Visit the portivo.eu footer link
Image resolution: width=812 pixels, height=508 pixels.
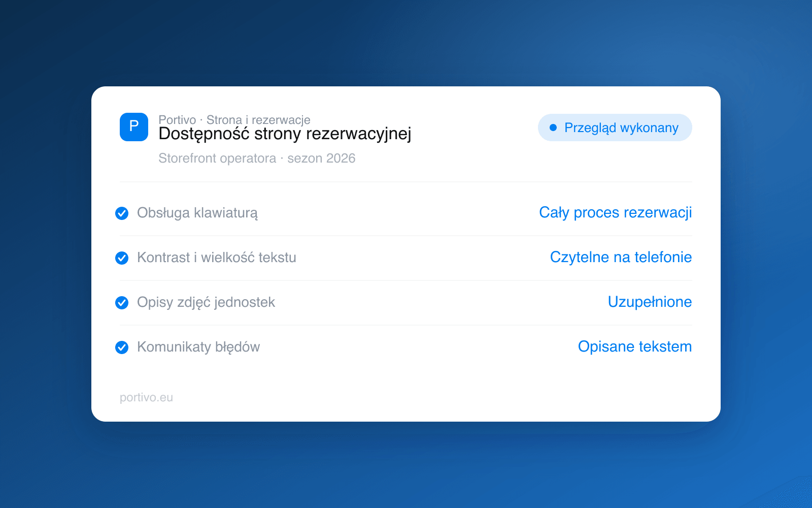(146, 397)
